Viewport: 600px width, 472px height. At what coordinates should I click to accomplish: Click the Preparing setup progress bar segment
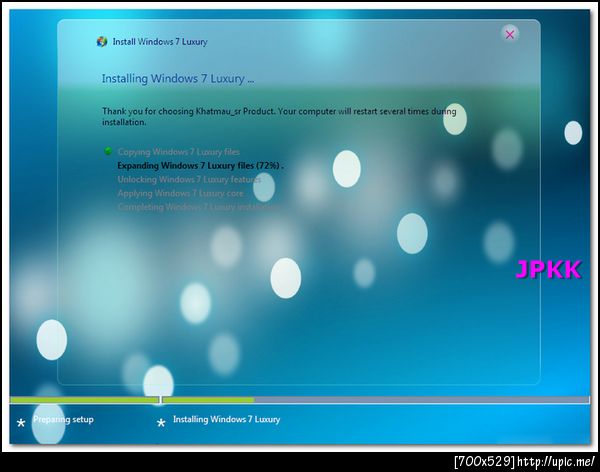click(84, 400)
